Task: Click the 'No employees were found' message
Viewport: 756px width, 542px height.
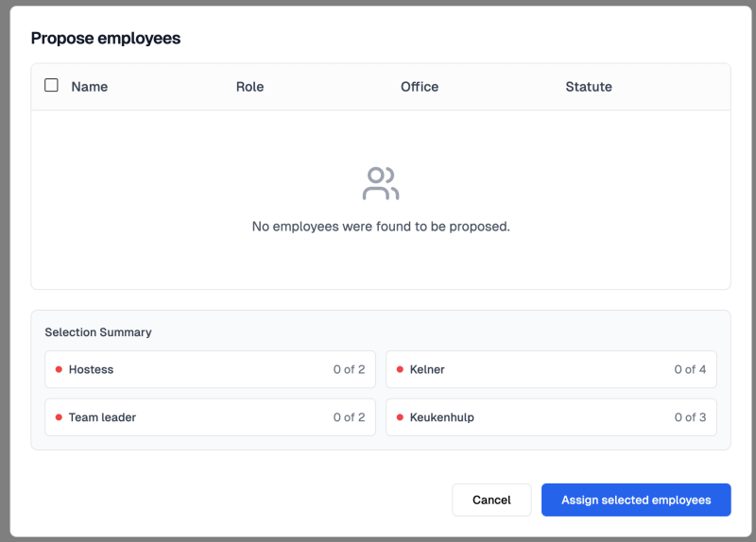Action: [381, 227]
